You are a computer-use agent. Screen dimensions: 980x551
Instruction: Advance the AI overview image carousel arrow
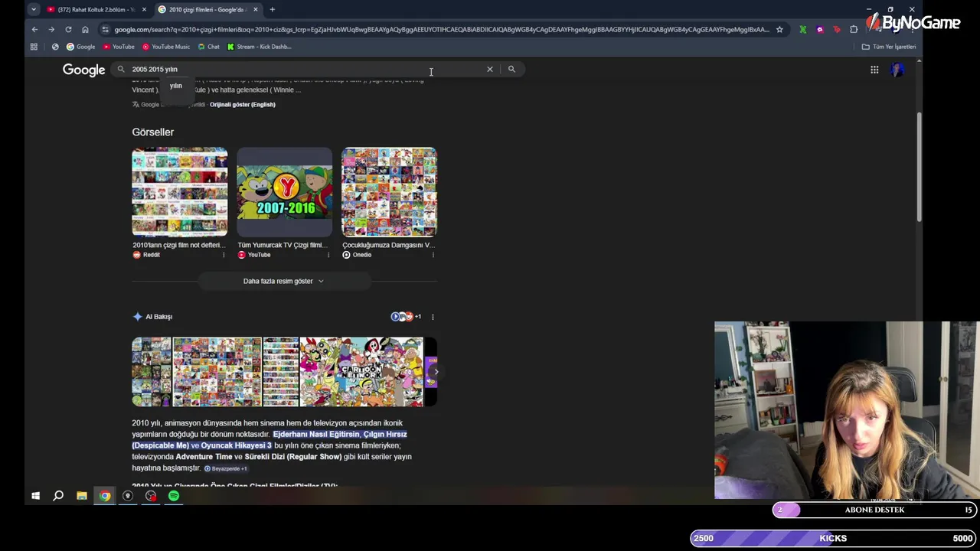point(436,372)
